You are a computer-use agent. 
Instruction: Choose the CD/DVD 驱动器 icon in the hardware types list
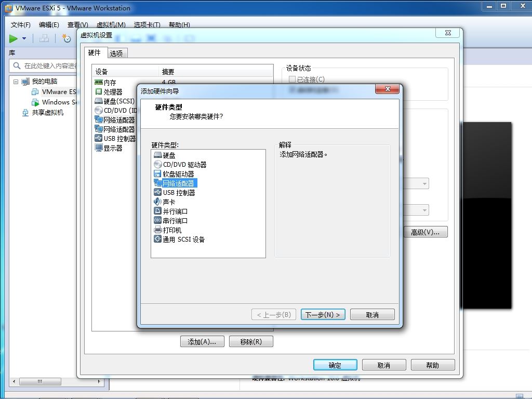158,164
